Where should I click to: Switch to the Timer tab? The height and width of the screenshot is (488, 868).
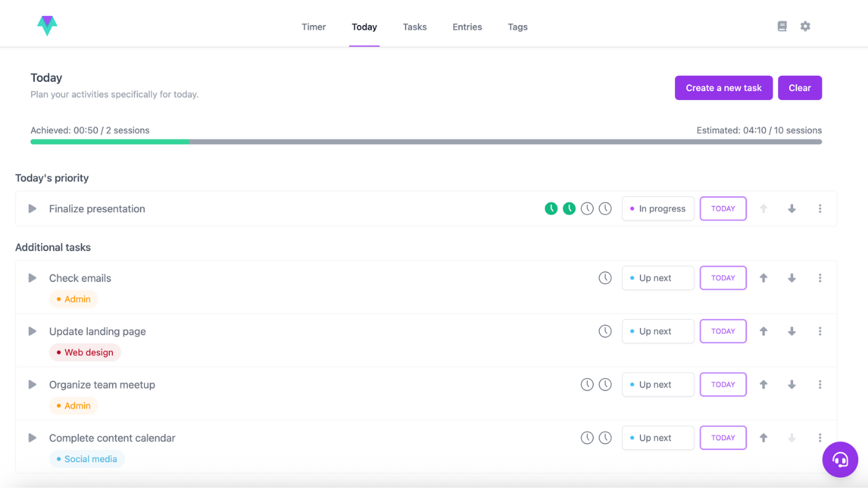(313, 27)
